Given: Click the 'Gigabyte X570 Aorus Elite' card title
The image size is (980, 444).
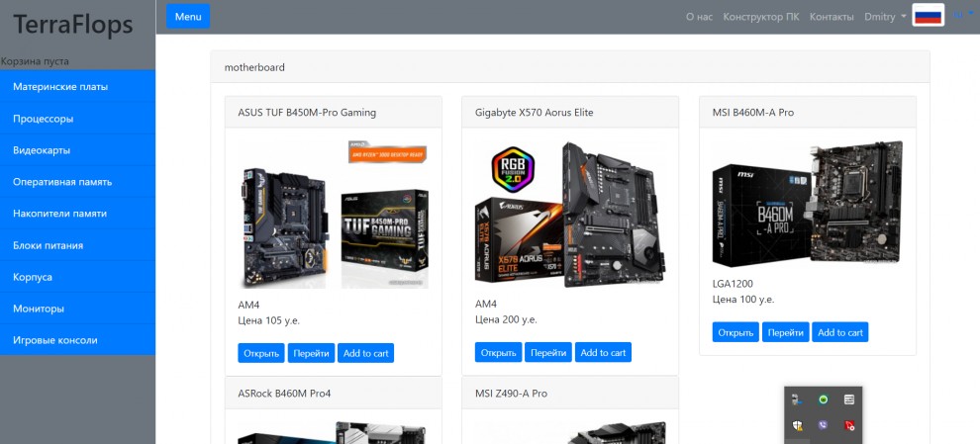Looking at the screenshot, I should click(534, 113).
